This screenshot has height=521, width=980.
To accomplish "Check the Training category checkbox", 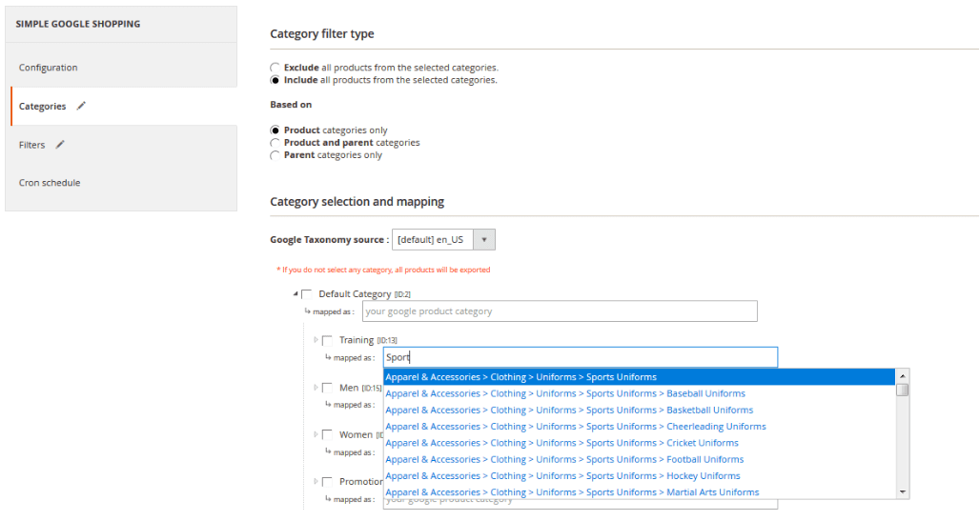I will click(328, 340).
